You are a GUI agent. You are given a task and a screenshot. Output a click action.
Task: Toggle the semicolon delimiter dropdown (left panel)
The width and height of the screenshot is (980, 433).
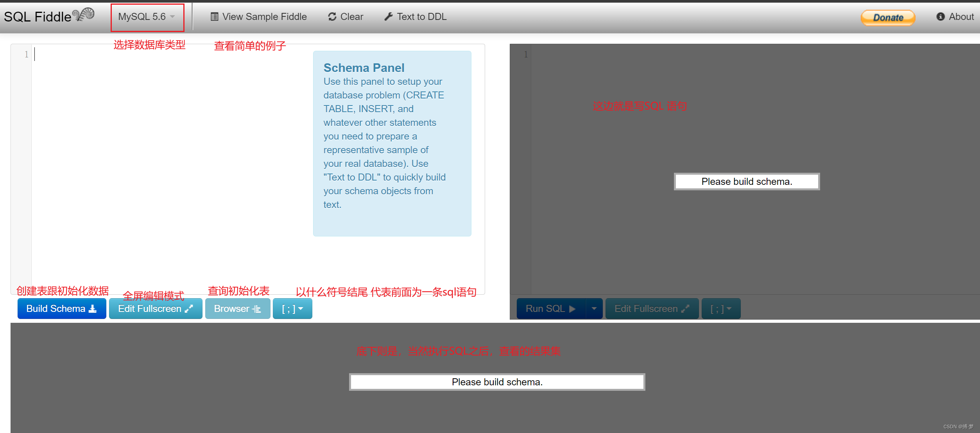291,309
